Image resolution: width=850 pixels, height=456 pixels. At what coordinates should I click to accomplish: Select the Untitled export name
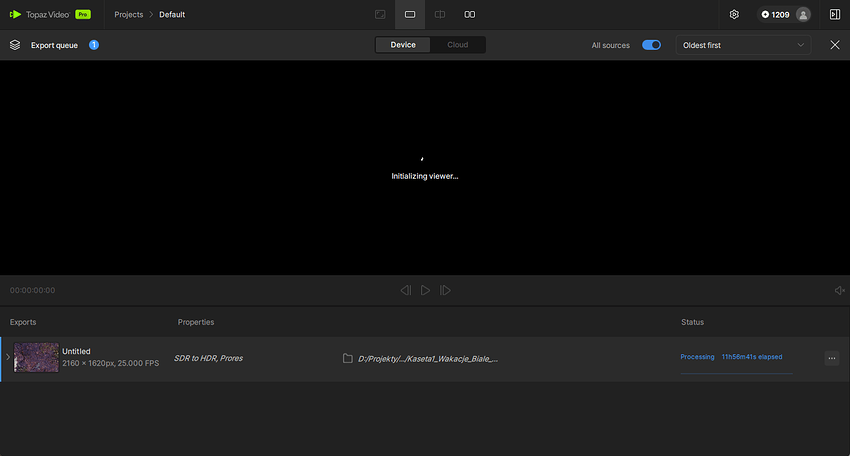[x=76, y=351]
